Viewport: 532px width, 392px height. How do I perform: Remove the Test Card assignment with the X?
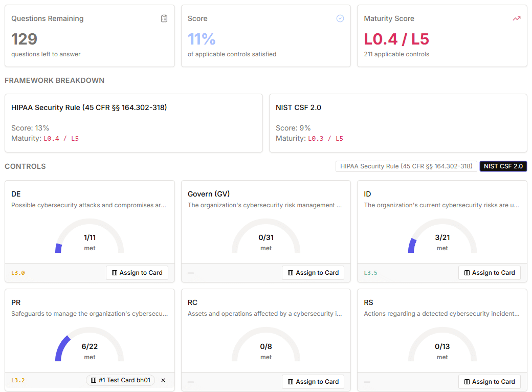click(x=163, y=380)
